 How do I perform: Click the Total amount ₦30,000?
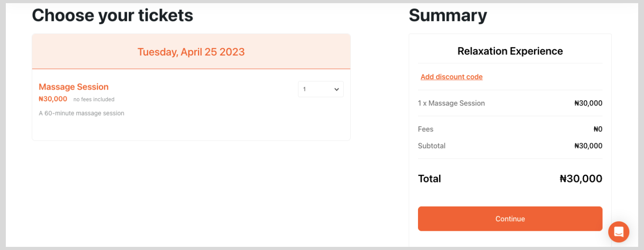(581, 179)
